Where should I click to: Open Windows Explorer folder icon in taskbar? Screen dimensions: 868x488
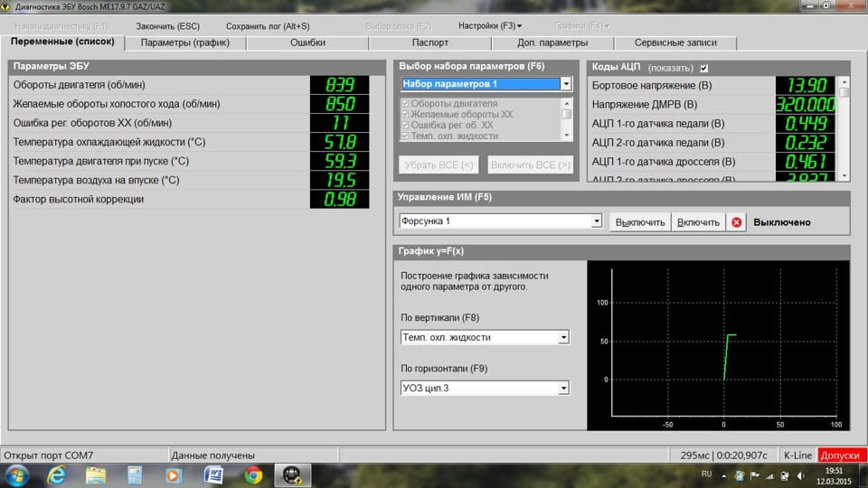click(x=96, y=475)
